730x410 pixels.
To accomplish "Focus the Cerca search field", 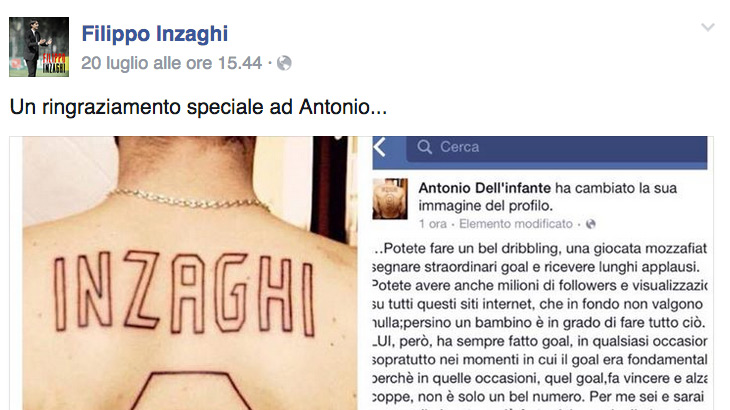I will pos(557,148).
